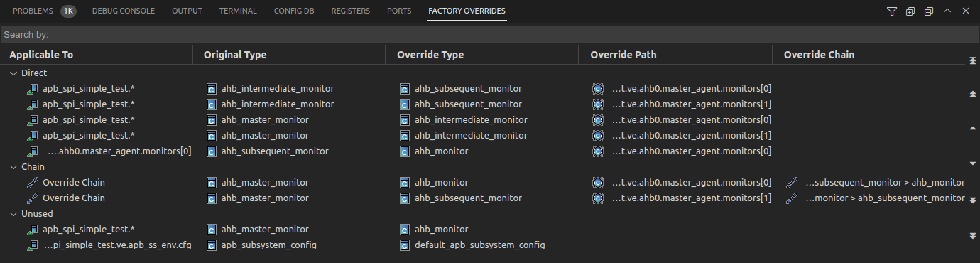
Task: Open the TERMINAL tab
Action: click(238, 11)
